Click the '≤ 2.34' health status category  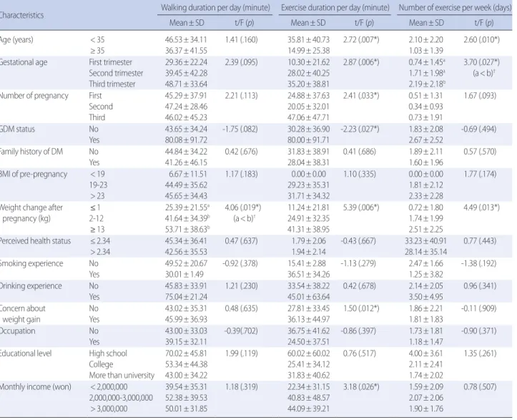pyautogui.click(x=100, y=241)
